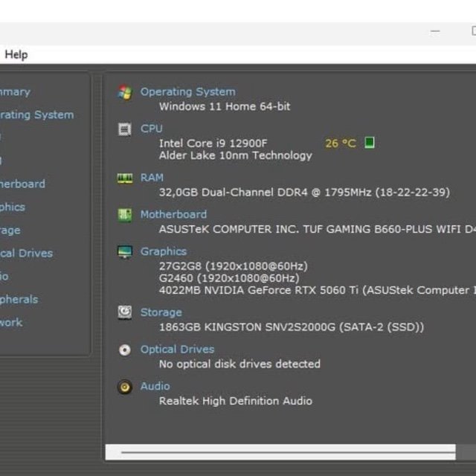
Task: Select Optical Drives in the left sidebar
Action: pos(26,253)
